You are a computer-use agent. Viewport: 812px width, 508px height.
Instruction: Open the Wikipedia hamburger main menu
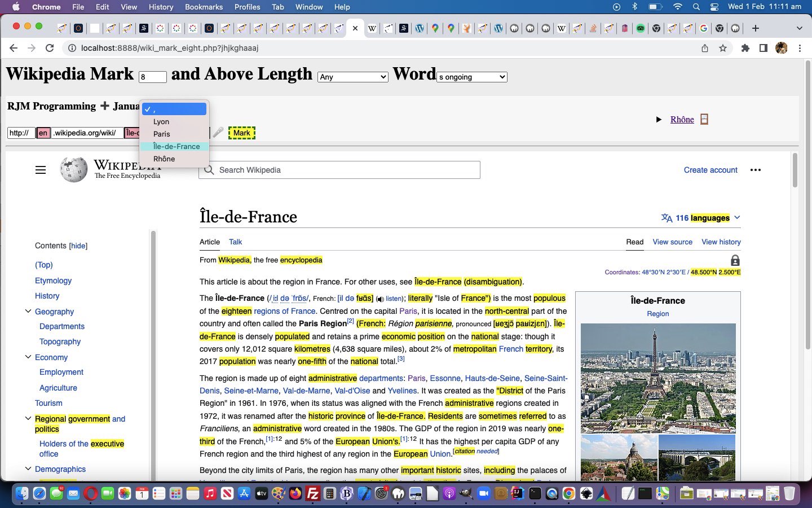(41, 170)
